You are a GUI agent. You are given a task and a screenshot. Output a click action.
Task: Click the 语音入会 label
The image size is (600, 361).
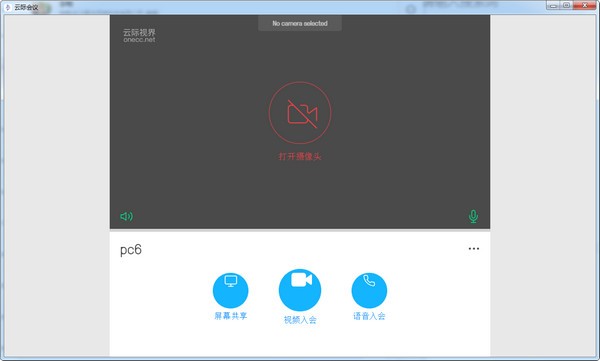click(x=369, y=316)
